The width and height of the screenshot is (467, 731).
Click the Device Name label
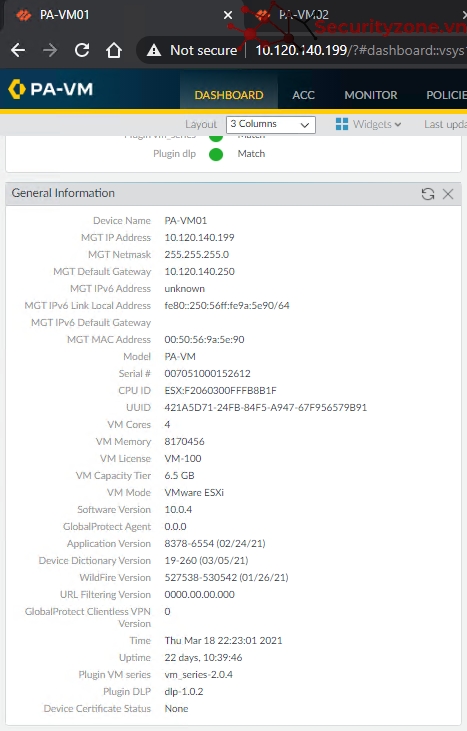(x=122, y=221)
